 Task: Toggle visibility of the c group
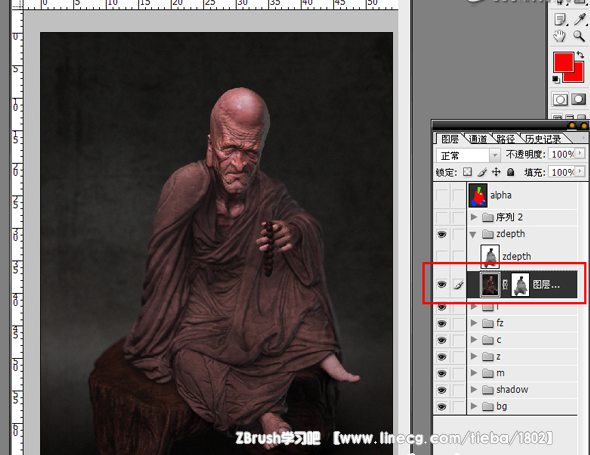pyautogui.click(x=442, y=340)
